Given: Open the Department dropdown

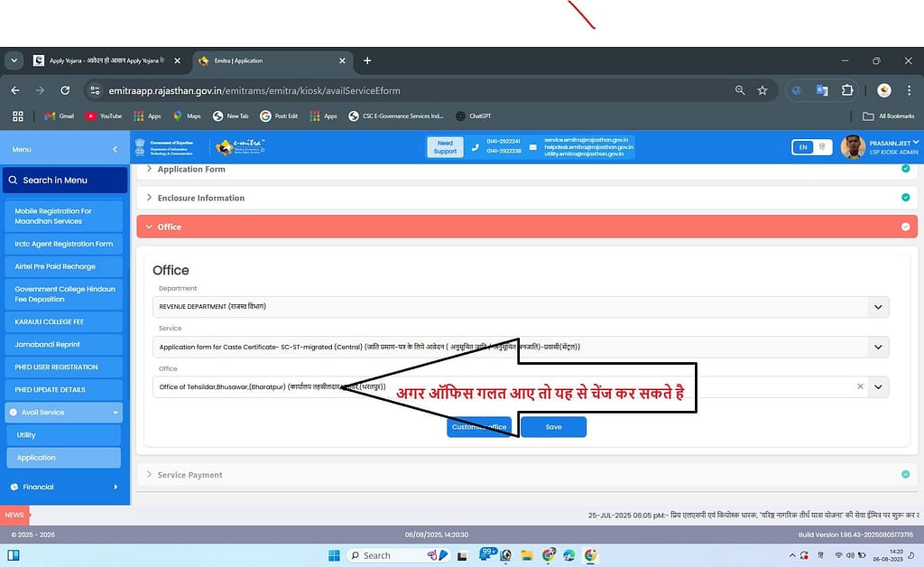Looking at the screenshot, I should [877, 307].
